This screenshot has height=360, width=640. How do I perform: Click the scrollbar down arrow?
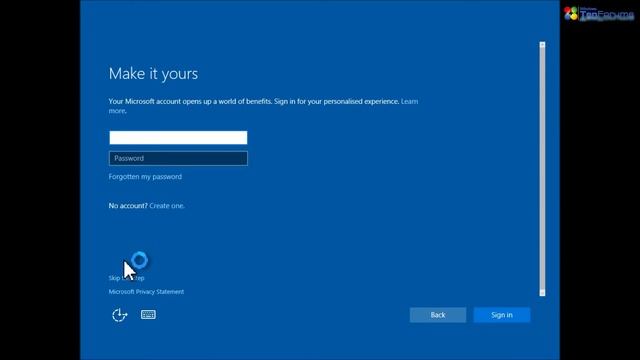coord(542,293)
